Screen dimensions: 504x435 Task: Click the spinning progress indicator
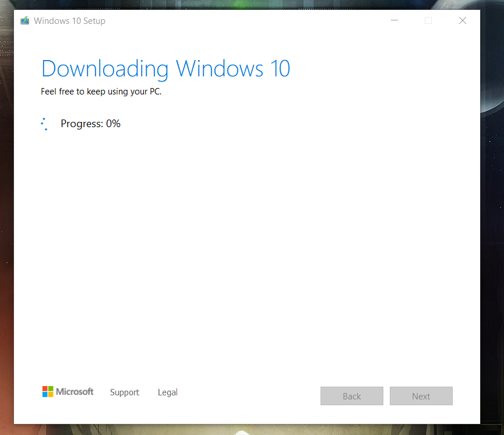[x=45, y=124]
